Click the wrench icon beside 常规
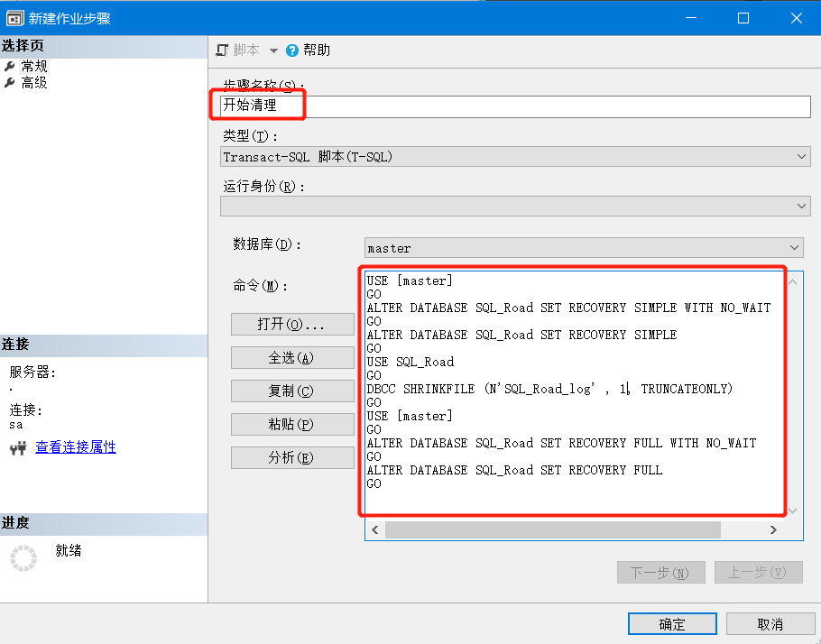821x644 pixels. pyautogui.click(x=9, y=66)
